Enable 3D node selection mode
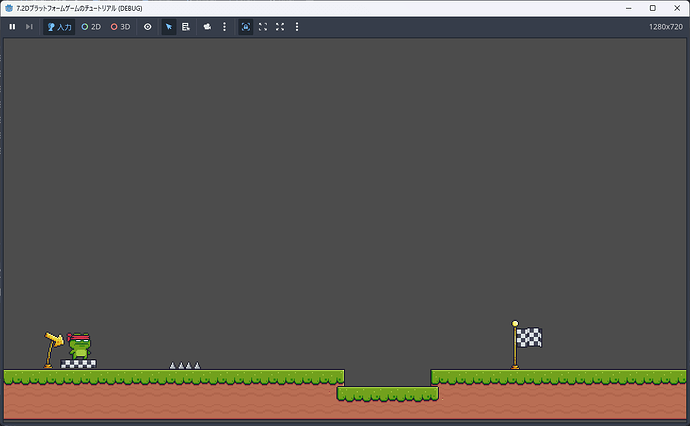This screenshot has width=690, height=426. [121, 27]
